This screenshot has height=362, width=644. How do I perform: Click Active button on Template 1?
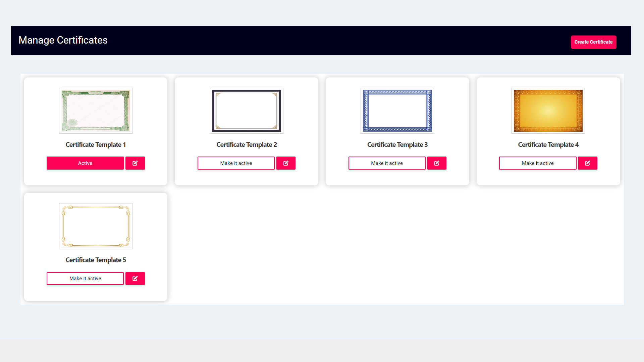click(x=85, y=163)
